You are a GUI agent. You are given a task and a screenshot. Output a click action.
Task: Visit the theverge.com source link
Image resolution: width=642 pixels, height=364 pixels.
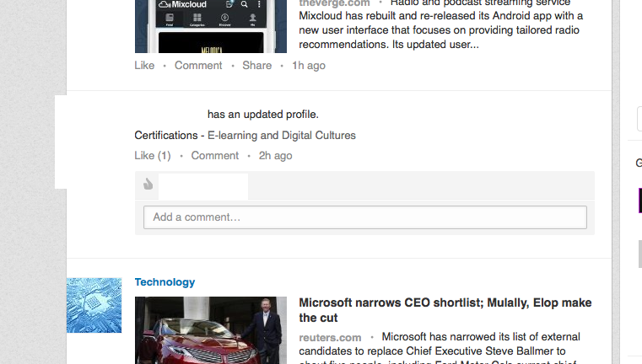pos(334,3)
